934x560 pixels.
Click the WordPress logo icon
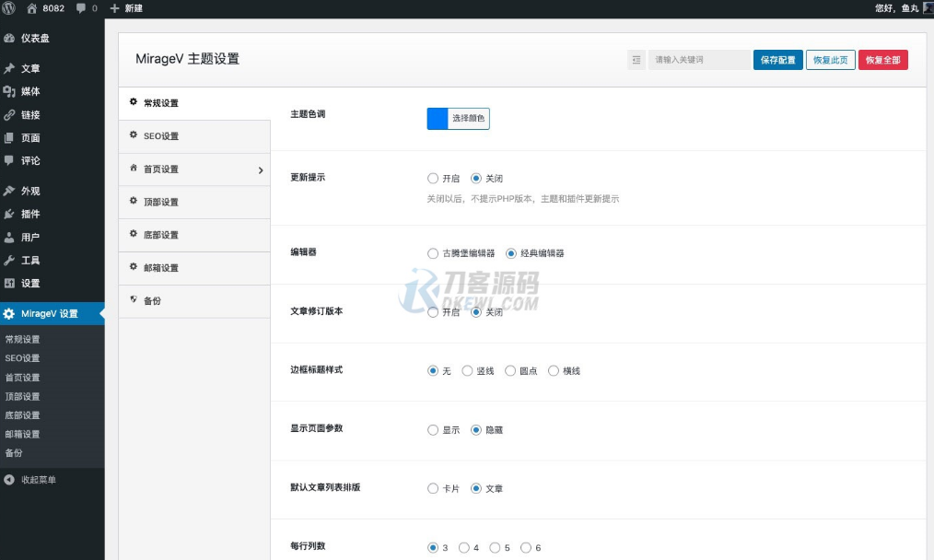pyautogui.click(x=8, y=7)
